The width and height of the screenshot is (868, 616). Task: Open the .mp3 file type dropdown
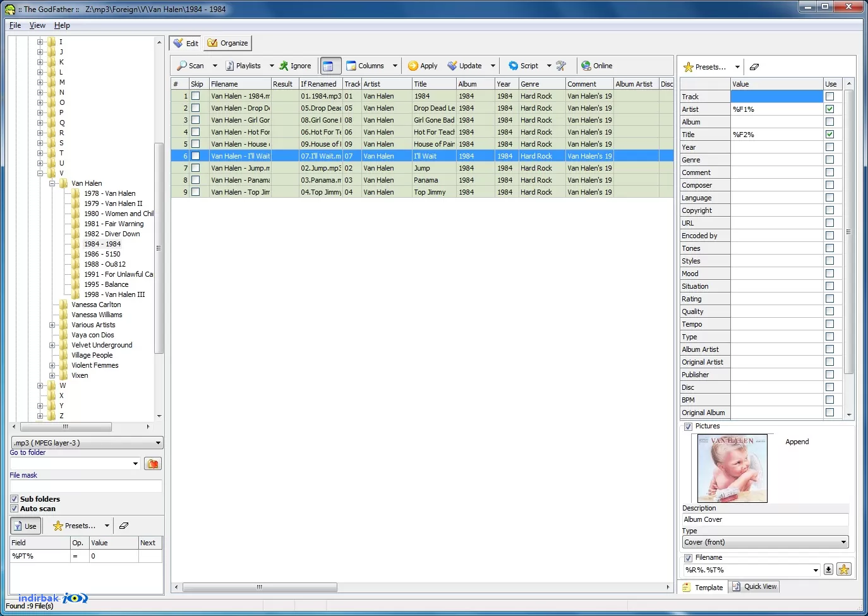coord(87,443)
